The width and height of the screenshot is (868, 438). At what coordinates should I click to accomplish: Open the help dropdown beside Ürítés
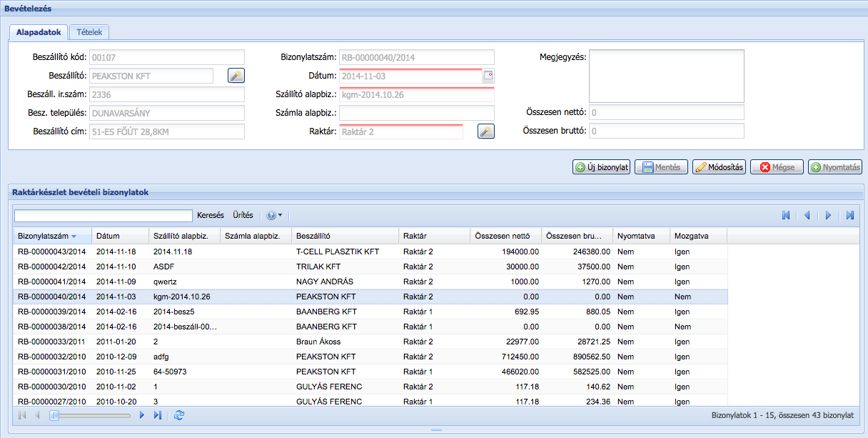(274, 215)
